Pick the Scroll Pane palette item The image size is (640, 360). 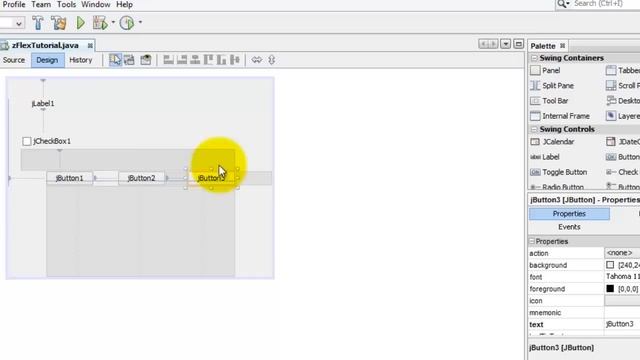pyautogui.click(x=623, y=86)
